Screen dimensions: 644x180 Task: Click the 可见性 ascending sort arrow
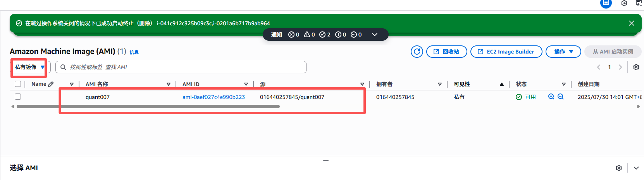pyautogui.click(x=502, y=84)
